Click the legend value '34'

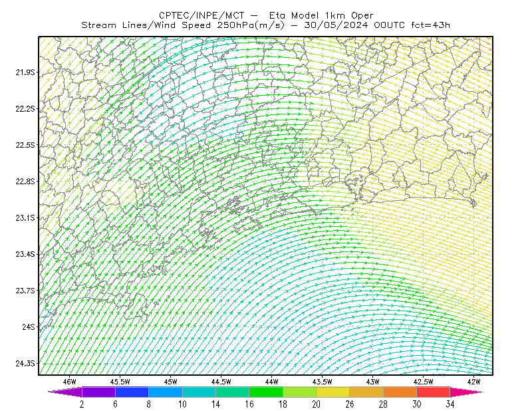450,404
